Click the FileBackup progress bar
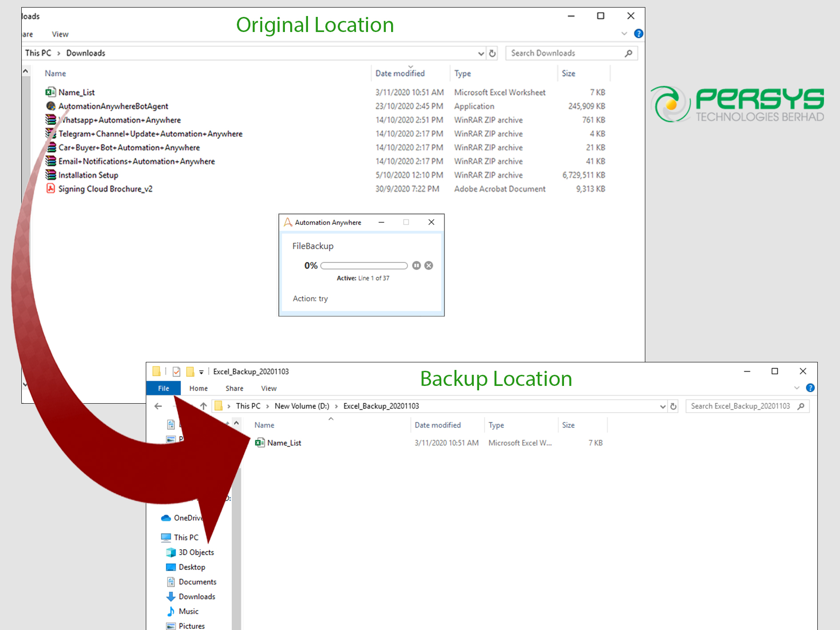Screen dimensions: 840x630 tap(364, 266)
